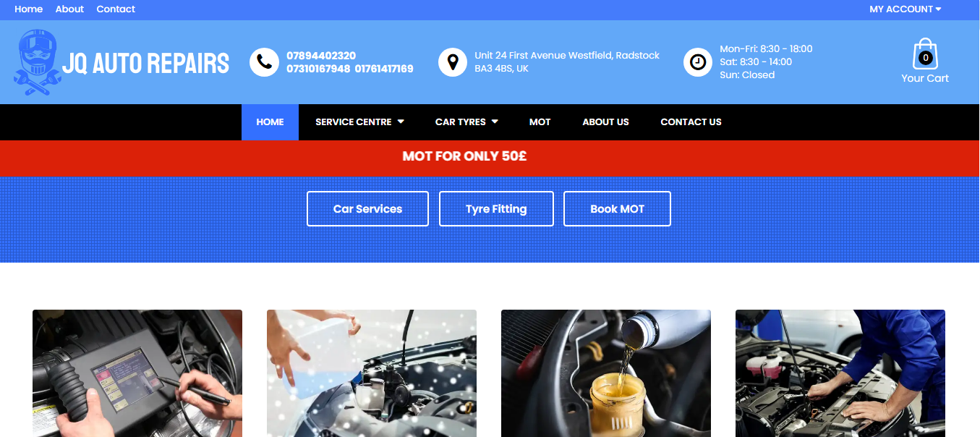Open the Contact link in the top bar

(x=116, y=9)
